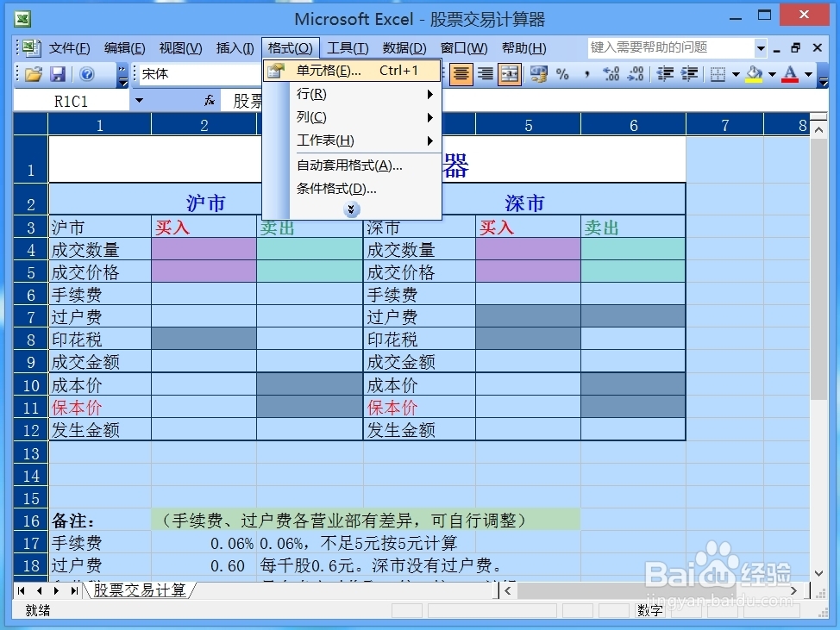Open the 编辑(E) menu
The height and width of the screenshot is (630, 840).
[x=124, y=48]
